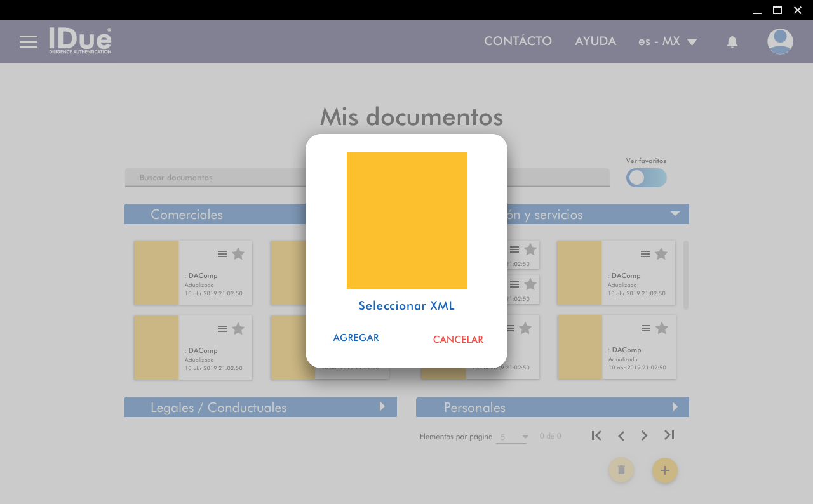This screenshot has width=813, height=504.
Task: Open the Elementos por página dropdown
Action: (x=513, y=437)
